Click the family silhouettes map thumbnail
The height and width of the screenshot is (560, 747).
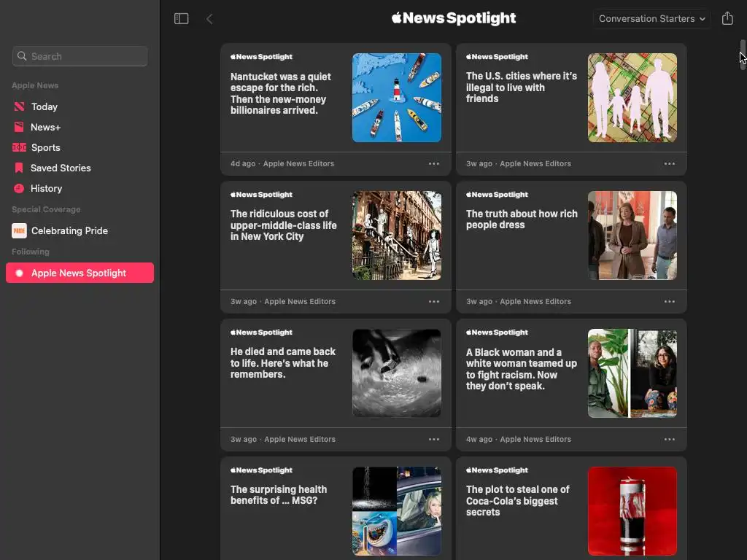pos(632,98)
